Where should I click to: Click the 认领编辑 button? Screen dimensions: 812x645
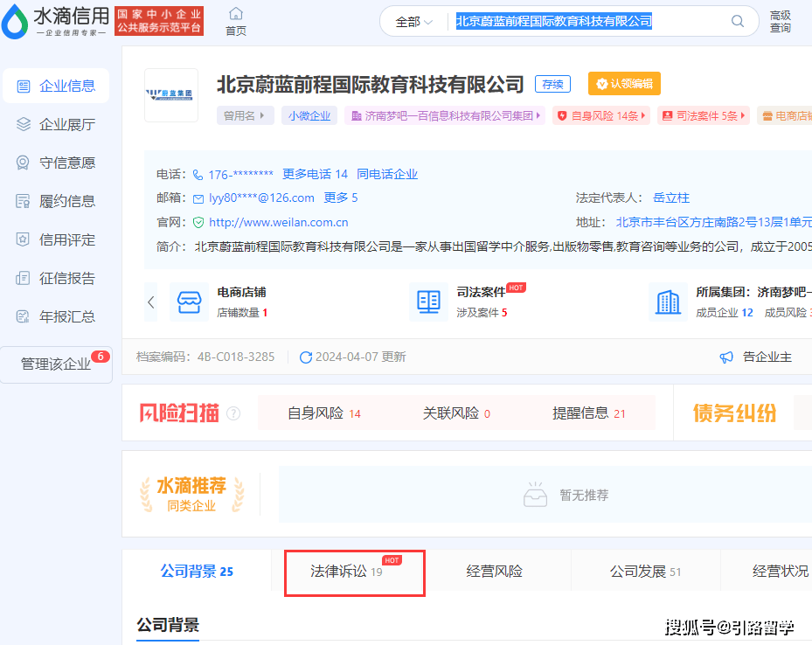[624, 83]
